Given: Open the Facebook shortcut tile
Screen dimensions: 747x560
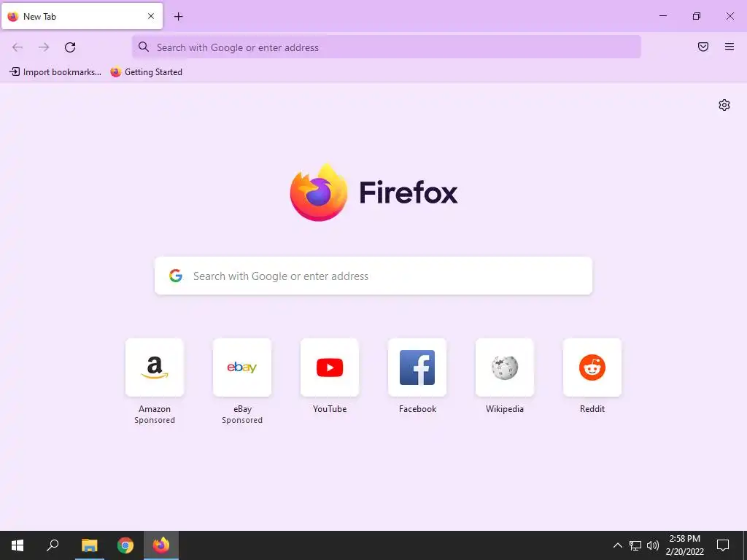Looking at the screenshot, I should 417,367.
